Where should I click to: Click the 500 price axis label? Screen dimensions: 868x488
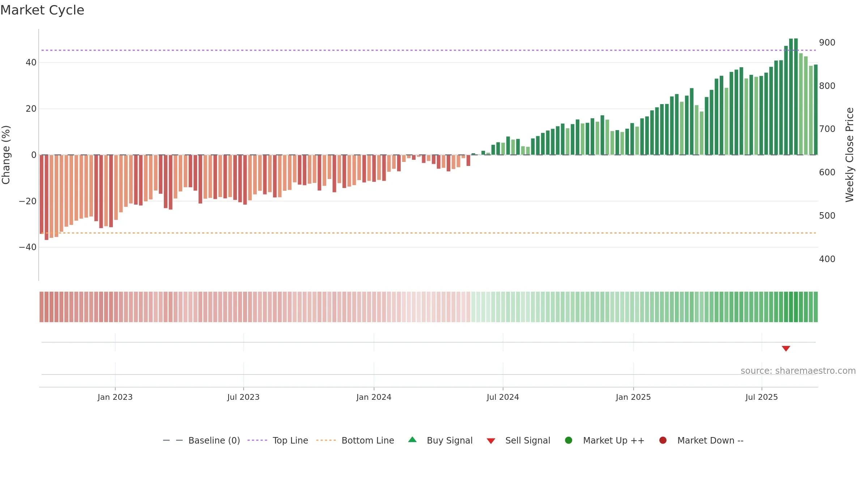[x=827, y=215]
